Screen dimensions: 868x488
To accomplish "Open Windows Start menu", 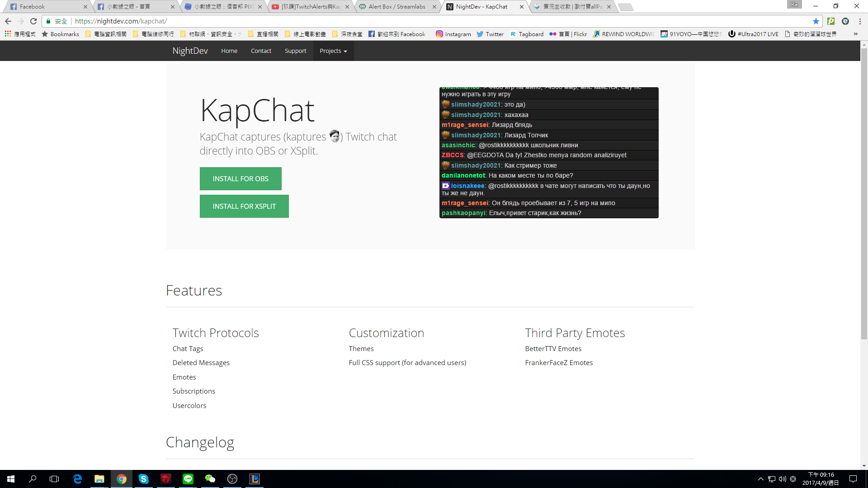I will click(x=11, y=479).
